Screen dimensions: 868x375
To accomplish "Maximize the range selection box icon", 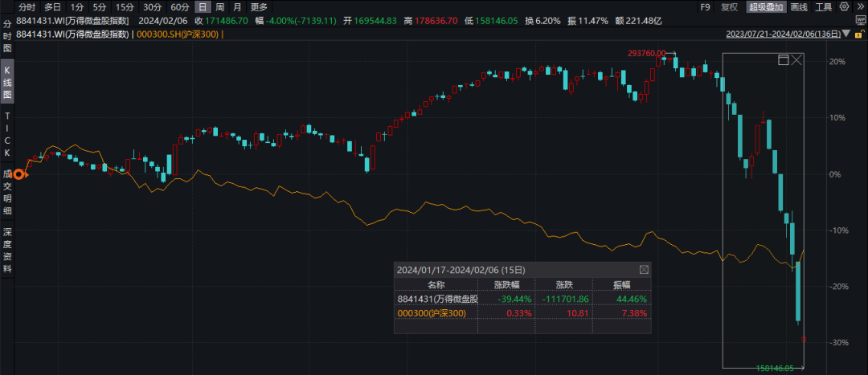I will click(784, 59).
